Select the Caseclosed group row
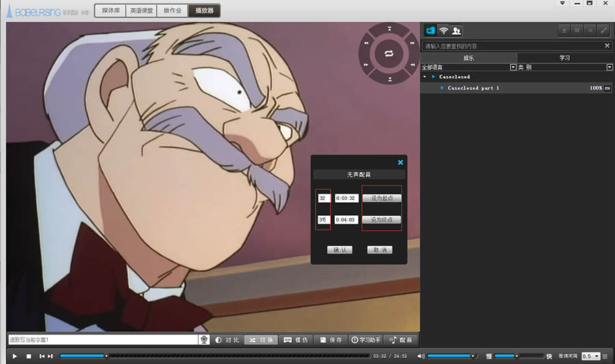Image resolution: width=615 pixels, height=364 pixels. [x=516, y=76]
